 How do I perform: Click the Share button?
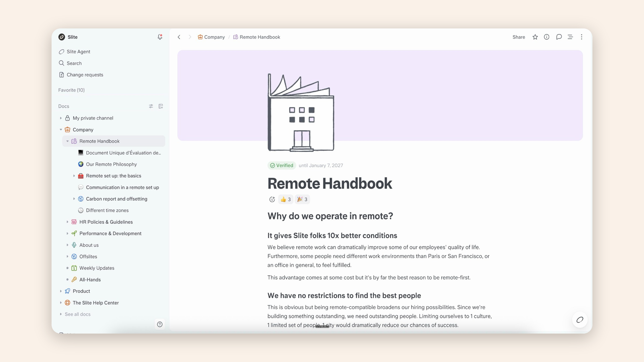519,37
